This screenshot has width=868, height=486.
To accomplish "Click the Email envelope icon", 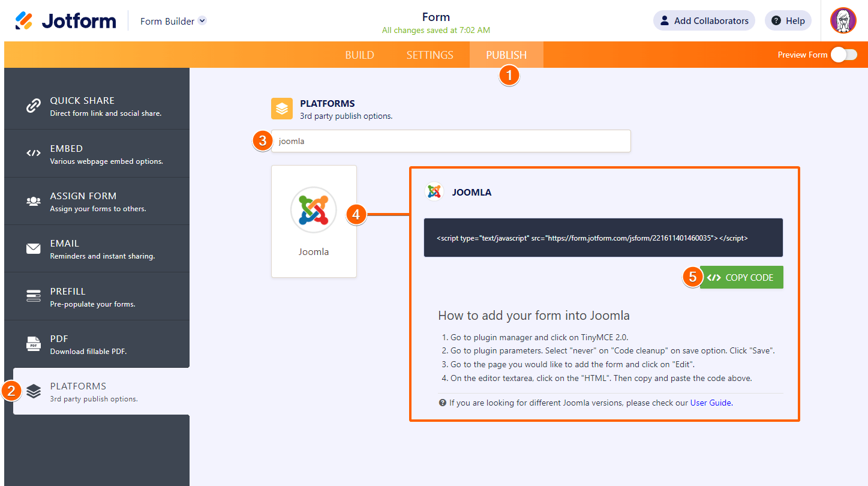I will click(x=33, y=248).
